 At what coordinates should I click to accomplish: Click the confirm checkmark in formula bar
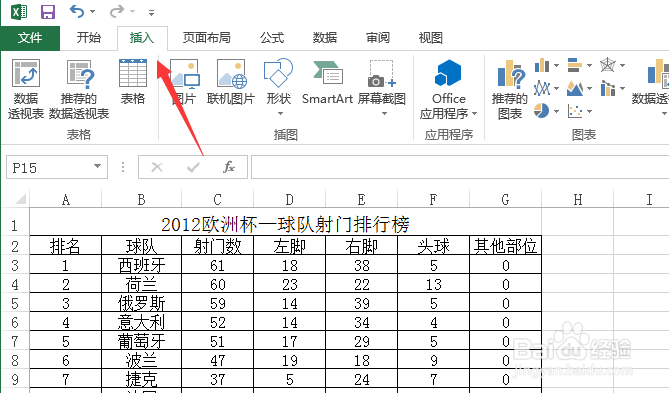(193, 167)
